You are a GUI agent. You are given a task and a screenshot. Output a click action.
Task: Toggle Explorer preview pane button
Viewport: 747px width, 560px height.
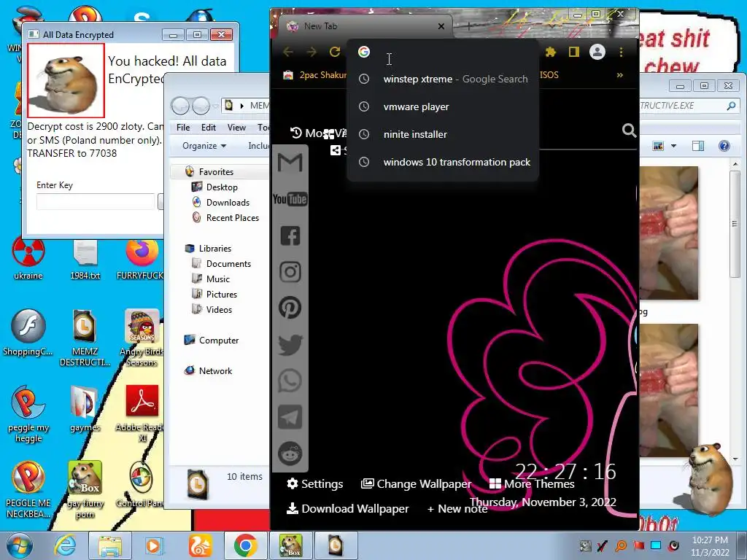698,146
